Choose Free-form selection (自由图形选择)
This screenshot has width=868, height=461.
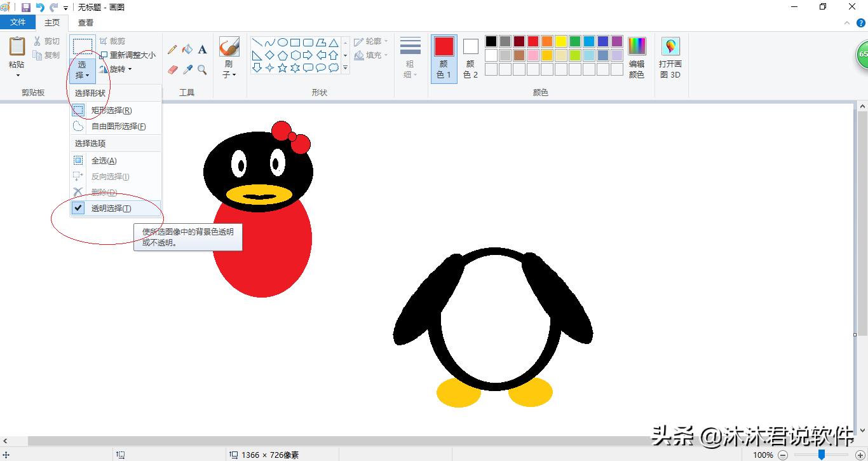115,127
